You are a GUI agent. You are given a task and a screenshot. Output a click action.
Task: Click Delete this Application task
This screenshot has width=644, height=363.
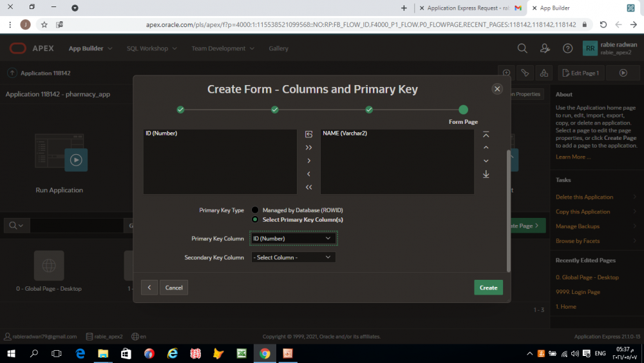(x=584, y=197)
